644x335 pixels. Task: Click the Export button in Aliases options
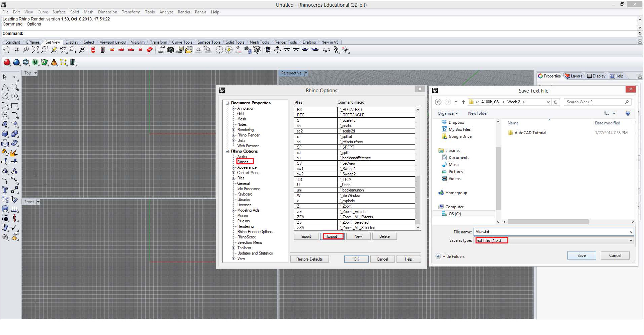point(332,236)
